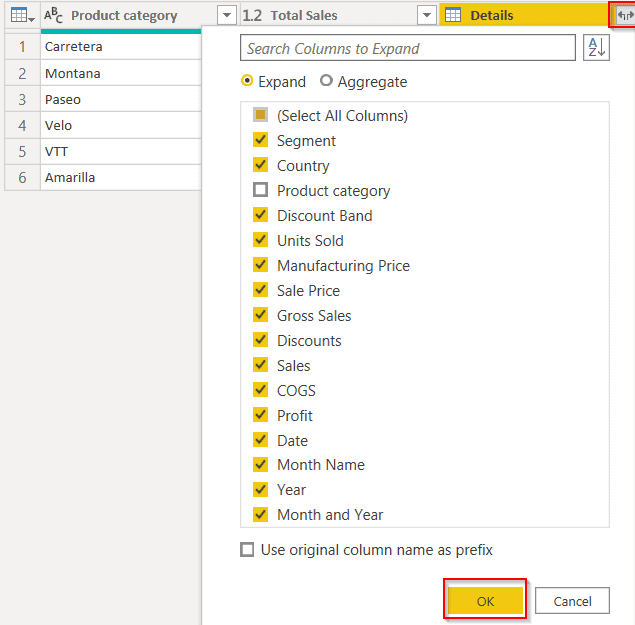Click the OK button
This screenshot has height=625, width=635.
pos(485,601)
